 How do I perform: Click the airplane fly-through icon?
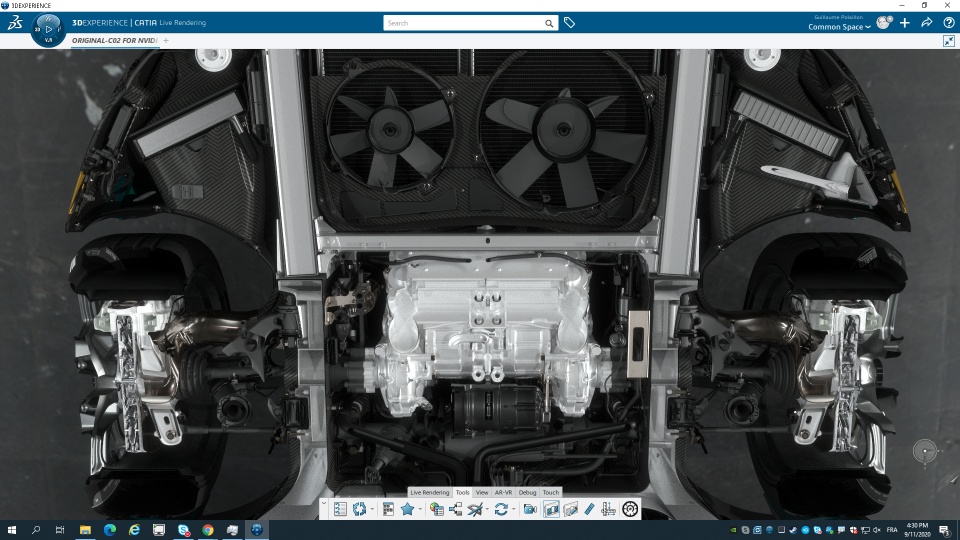click(x=474, y=509)
